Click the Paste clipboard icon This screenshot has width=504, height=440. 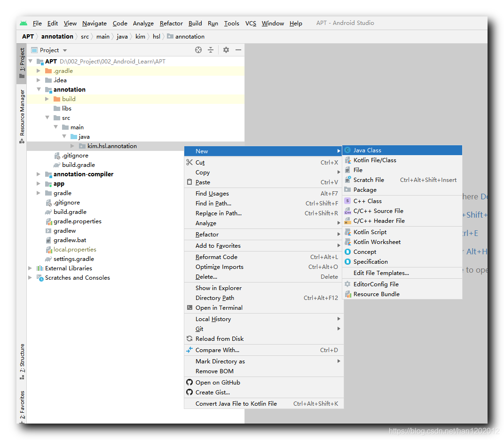pyautogui.click(x=189, y=182)
